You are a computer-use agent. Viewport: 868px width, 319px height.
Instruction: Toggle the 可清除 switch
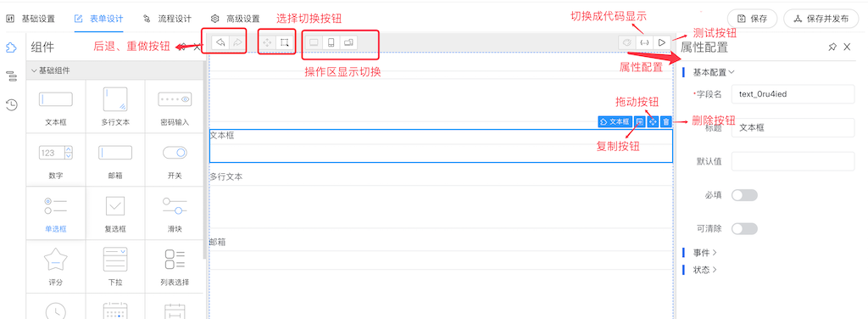744,229
